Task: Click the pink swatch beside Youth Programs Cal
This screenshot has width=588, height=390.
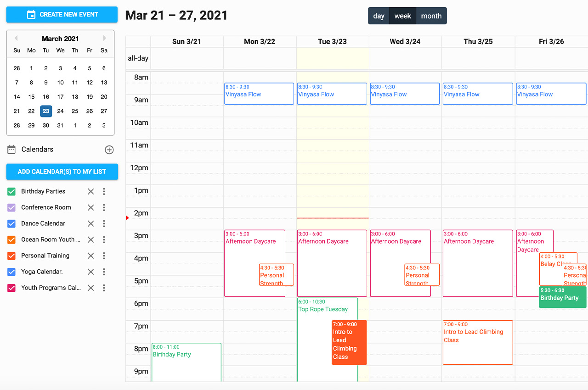Action: (10, 288)
